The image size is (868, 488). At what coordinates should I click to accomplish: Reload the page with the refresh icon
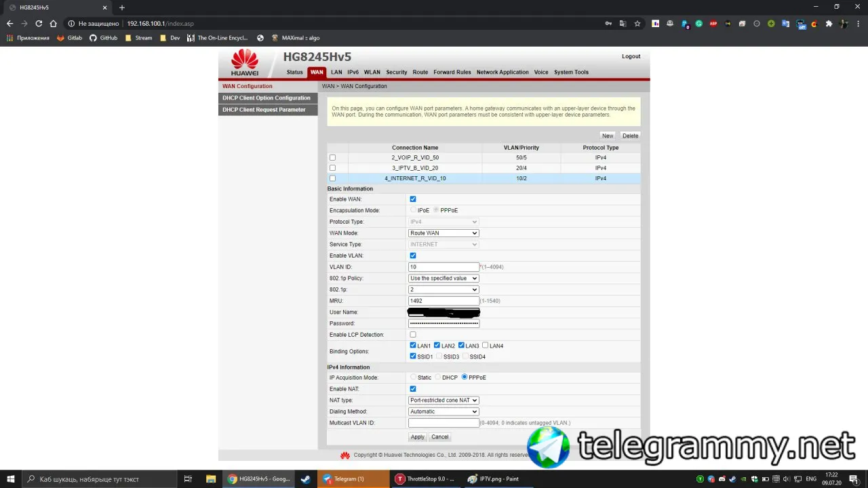tap(39, 23)
